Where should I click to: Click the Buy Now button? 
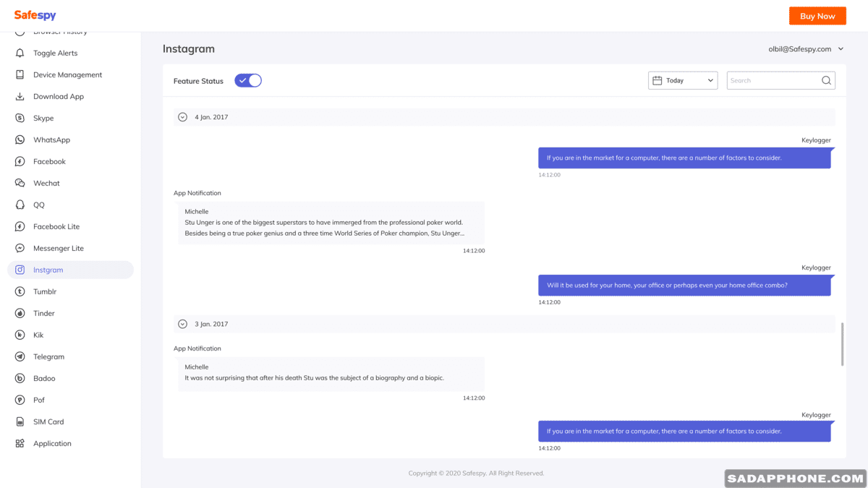click(x=817, y=15)
